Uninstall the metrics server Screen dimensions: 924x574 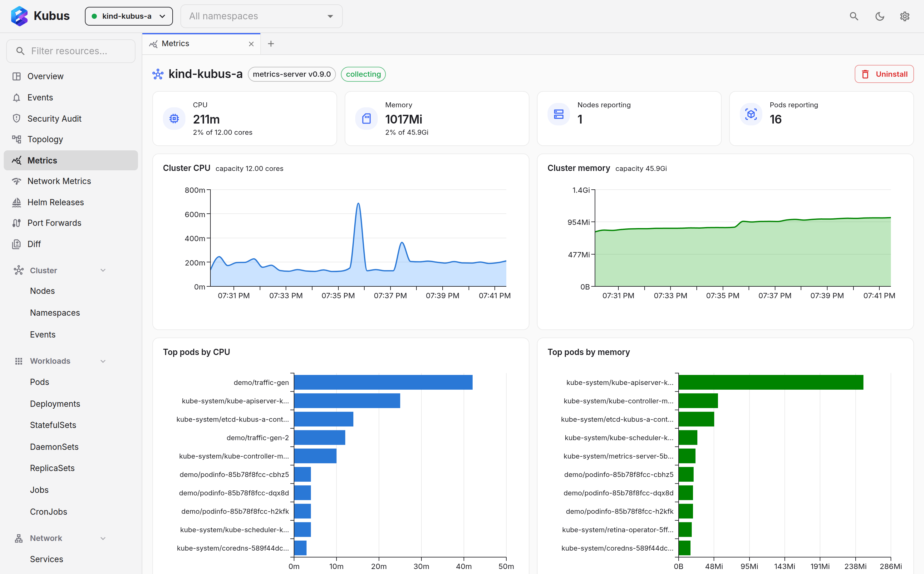tap(884, 74)
